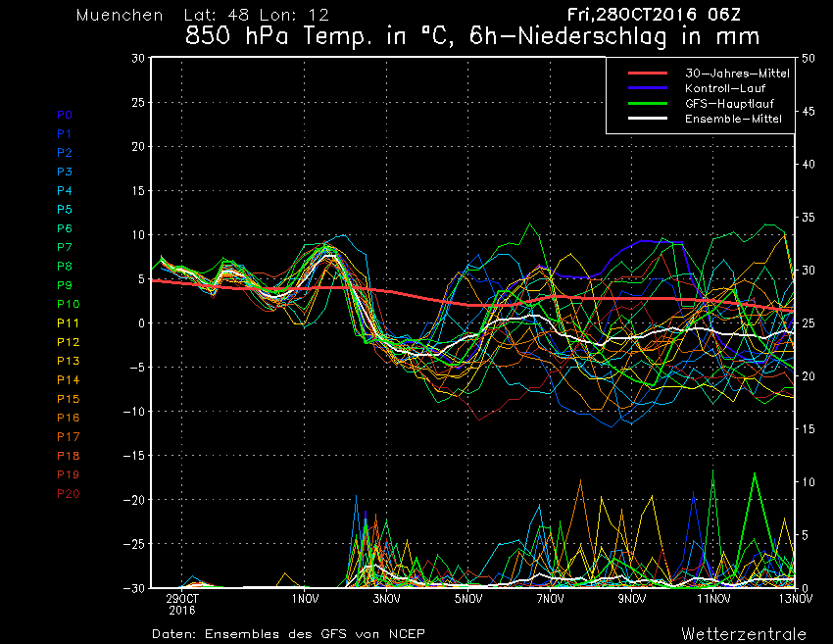Click the 5NOV x-axis label

click(468, 599)
